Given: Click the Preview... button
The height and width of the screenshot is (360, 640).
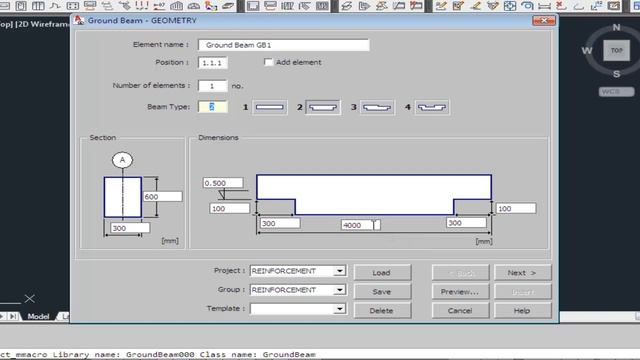Looking at the screenshot, I should (460, 291).
